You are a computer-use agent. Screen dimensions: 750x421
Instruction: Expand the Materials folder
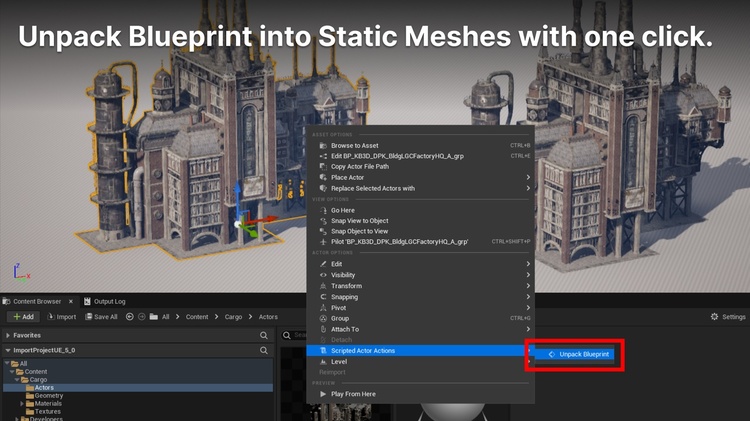[x=22, y=403]
